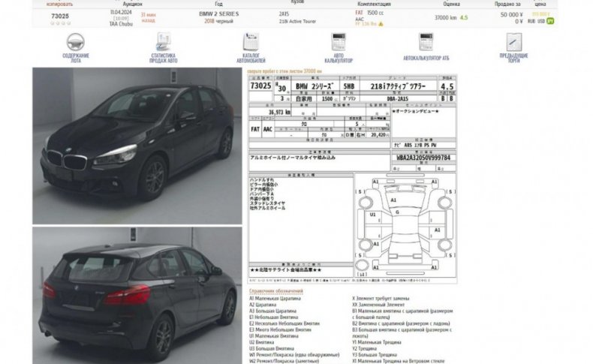This screenshot has height=364, width=593.
Task: Click legend row X Элемент требует замены
Action: [x=381, y=299]
